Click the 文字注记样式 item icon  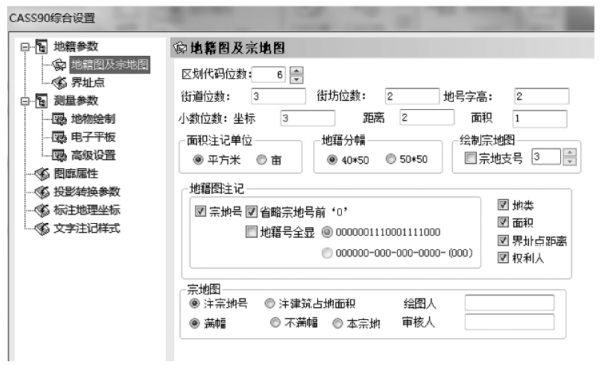click(x=42, y=228)
